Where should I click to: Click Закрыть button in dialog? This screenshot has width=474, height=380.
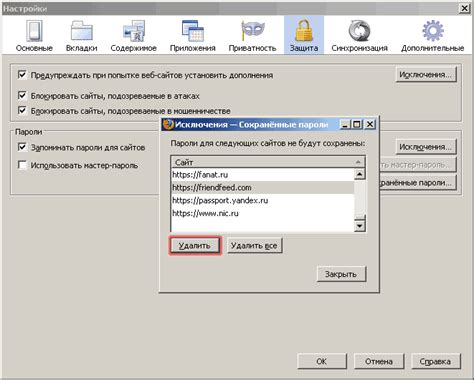[x=341, y=274]
